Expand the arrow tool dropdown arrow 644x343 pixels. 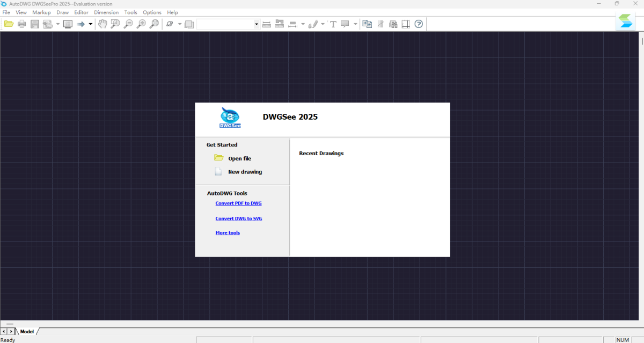point(91,24)
